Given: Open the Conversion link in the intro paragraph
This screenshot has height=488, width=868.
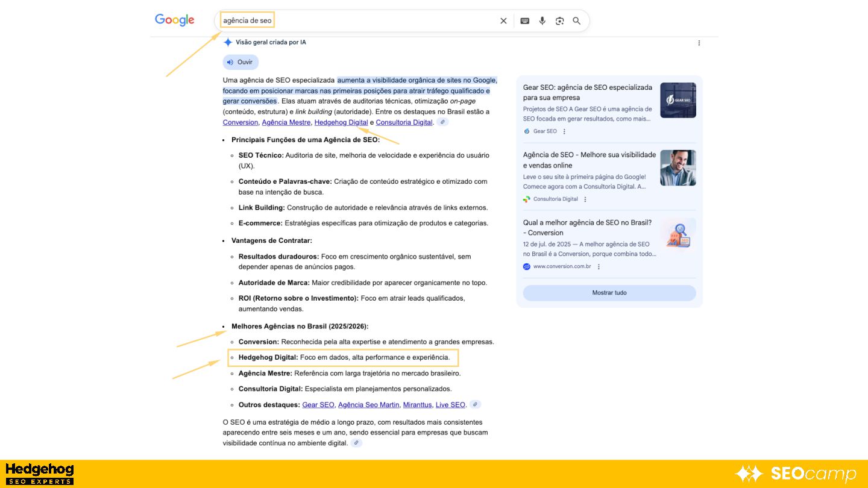Looking at the screenshot, I should click(x=241, y=122).
